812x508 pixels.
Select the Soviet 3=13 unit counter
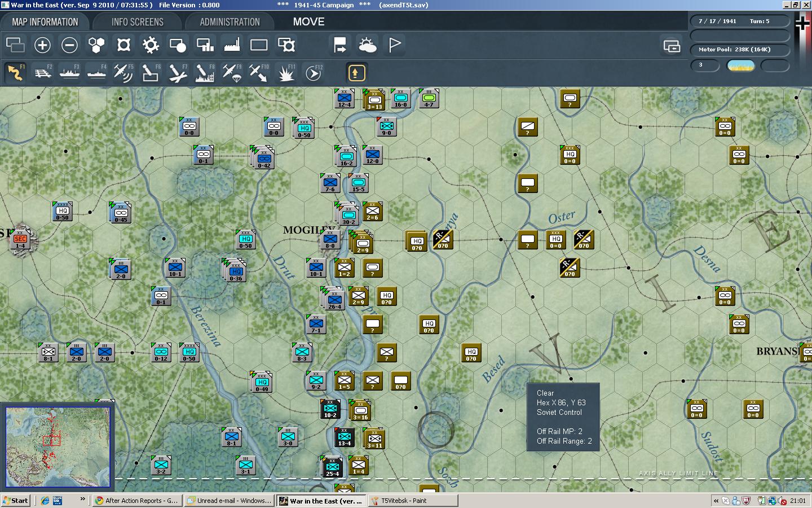pyautogui.click(x=374, y=99)
